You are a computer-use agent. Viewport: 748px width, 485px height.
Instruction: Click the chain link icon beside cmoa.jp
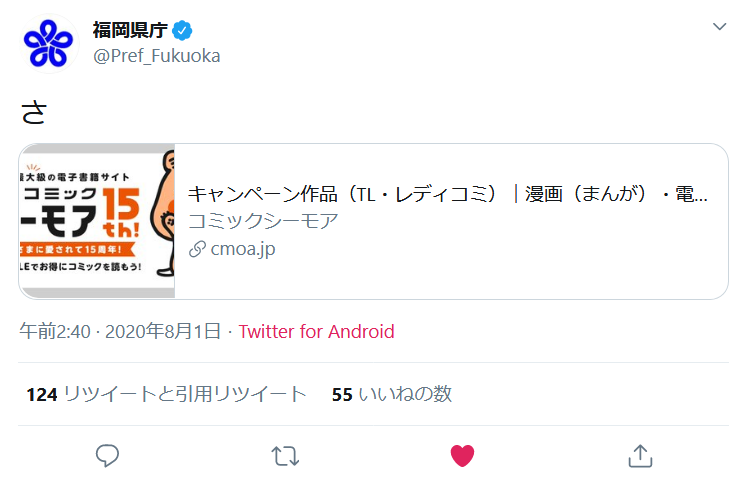[x=197, y=249]
